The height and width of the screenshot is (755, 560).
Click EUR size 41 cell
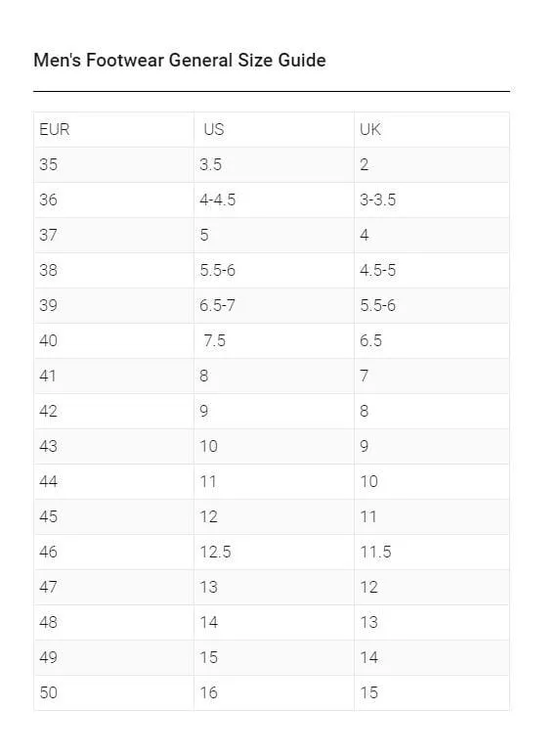(x=113, y=376)
